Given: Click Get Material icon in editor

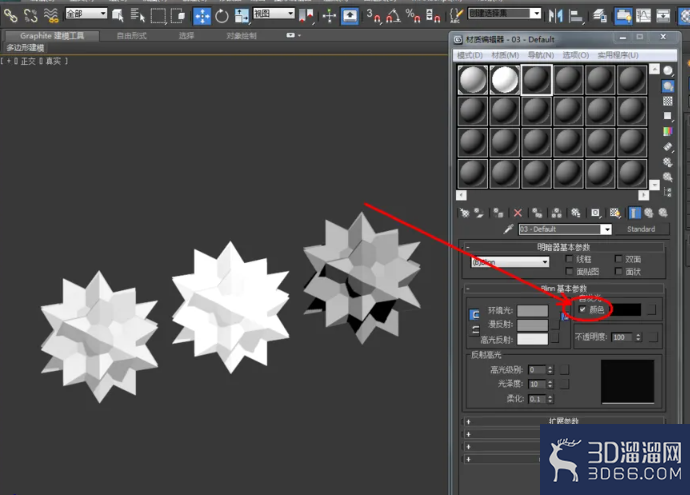Looking at the screenshot, I should [x=465, y=213].
